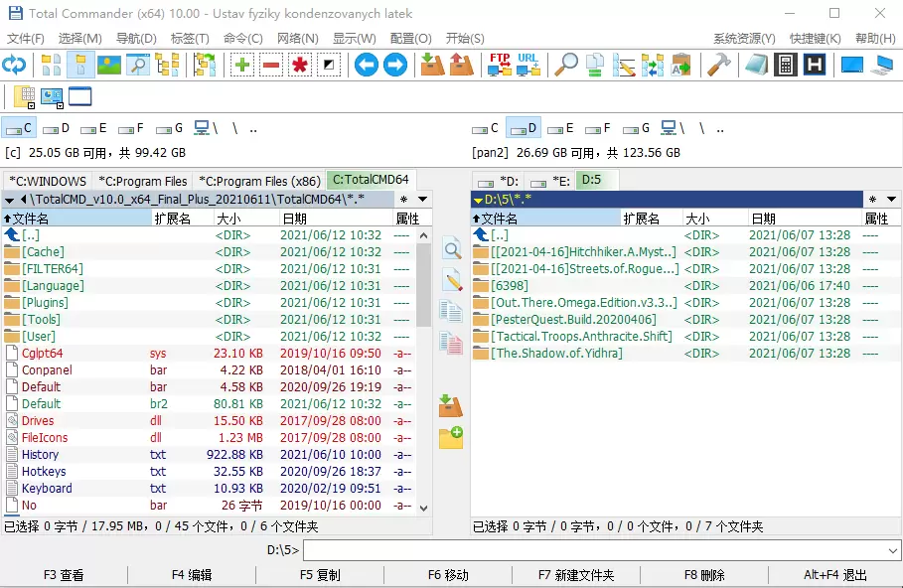Select [The.Shadow.of.Yidhra] folder
Screen dimensions: 903x588
click(685, 354)
